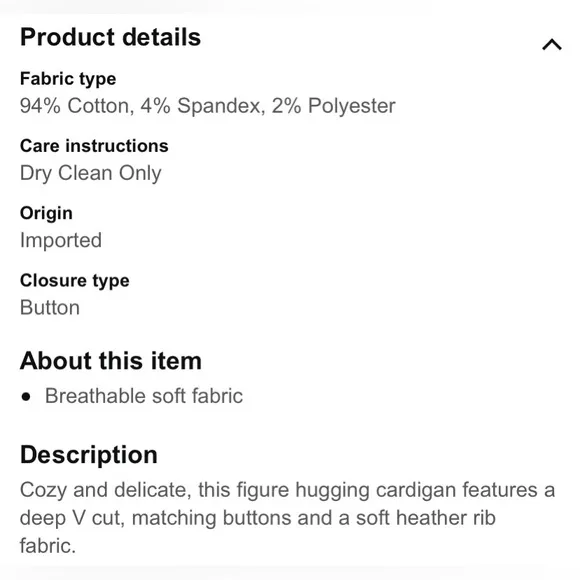
Task: Select the Care instructions label
Action: coord(94,146)
